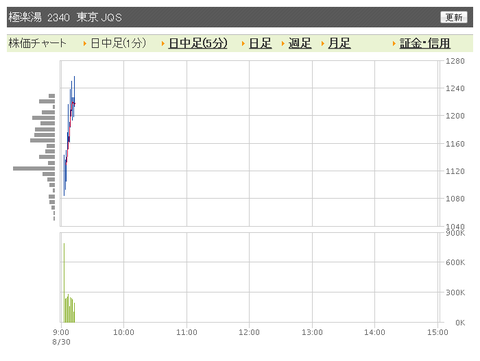Switch to the 週足 weekly chart
Image resolution: width=480 pixels, height=361 pixels.
pos(300,43)
